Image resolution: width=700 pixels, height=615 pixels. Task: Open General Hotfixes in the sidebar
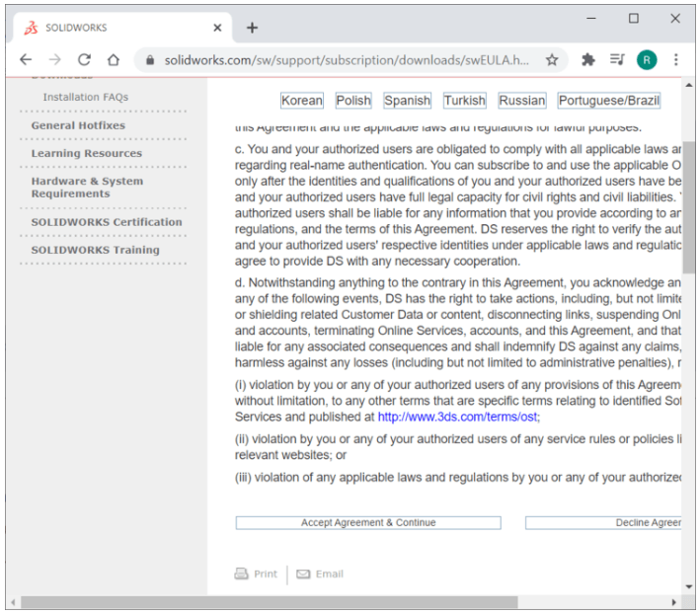[78, 125]
